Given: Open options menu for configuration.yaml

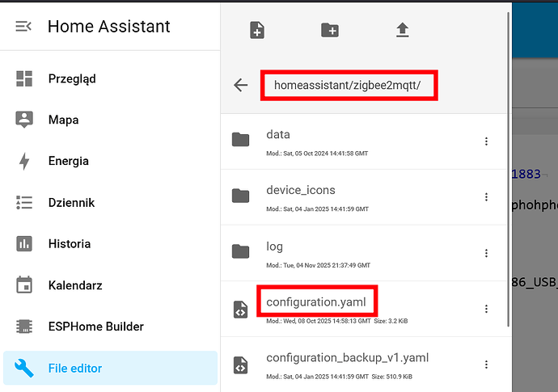Looking at the screenshot, I should click(x=486, y=309).
